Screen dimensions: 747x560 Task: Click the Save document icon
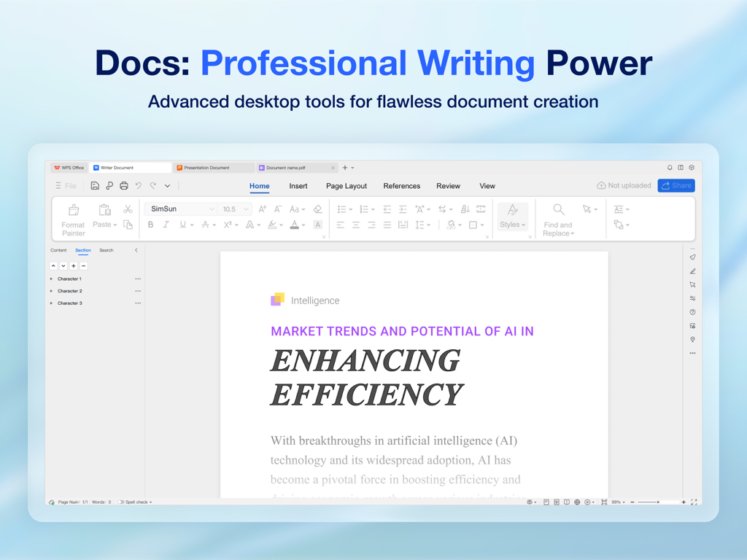pyautogui.click(x=95, y=185)
